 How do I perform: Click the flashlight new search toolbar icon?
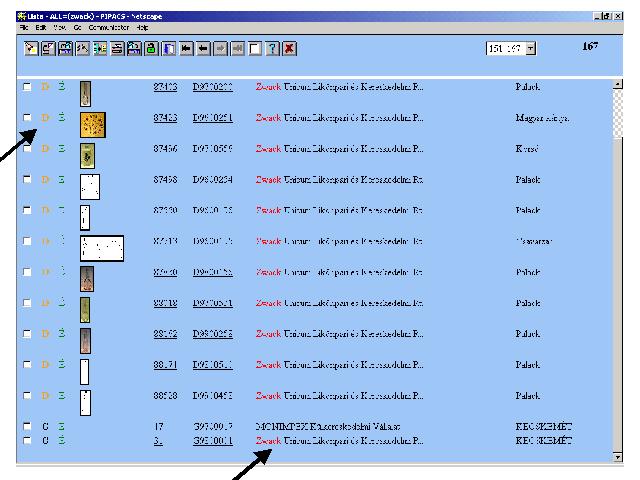31,49
